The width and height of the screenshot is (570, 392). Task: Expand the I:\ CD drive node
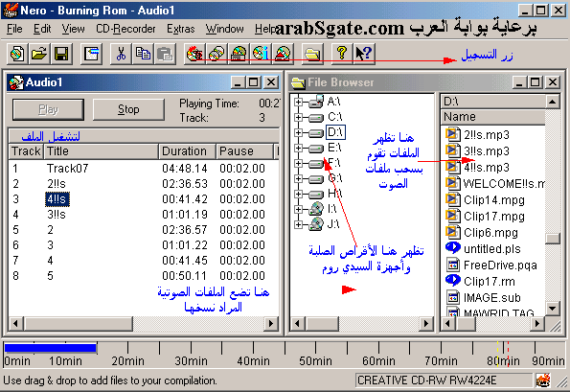click(x=298, y=210)
